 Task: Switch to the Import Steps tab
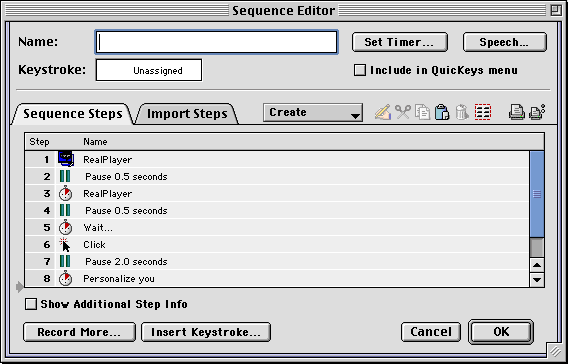click(187, 114)
